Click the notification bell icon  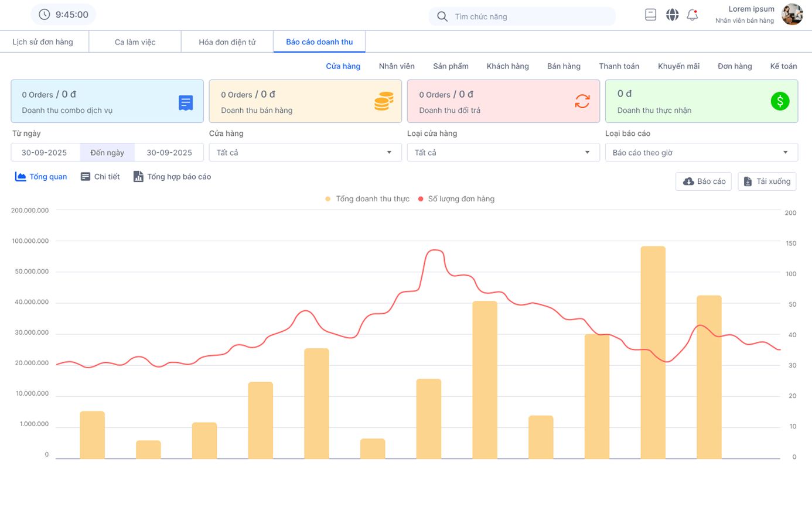coord(692,15)
